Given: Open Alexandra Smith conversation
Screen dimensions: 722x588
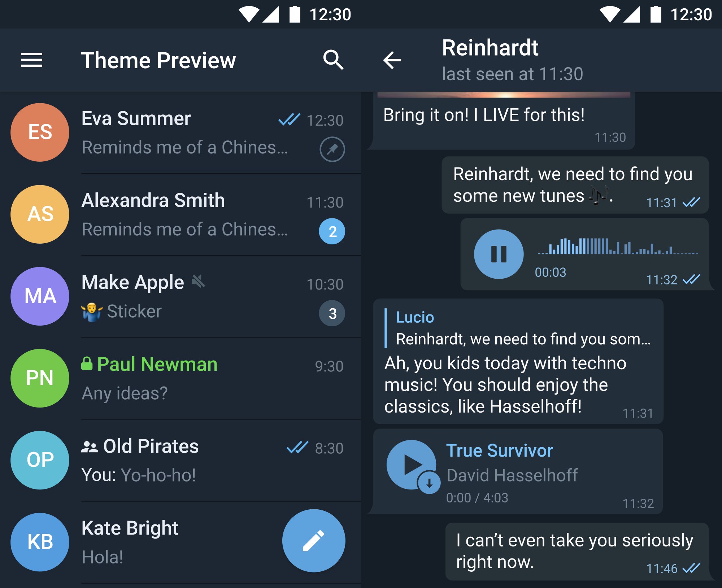Looking at the screenshot, I should point(180,214).
